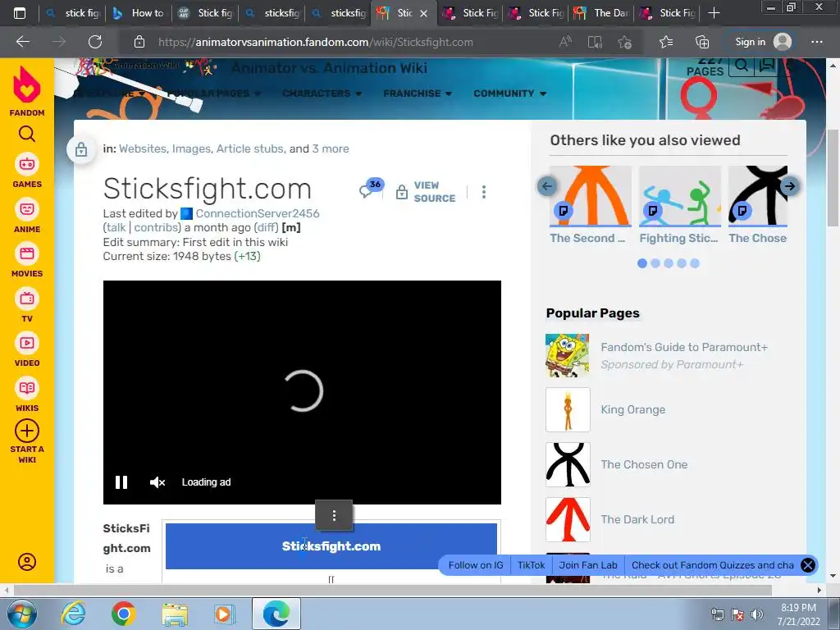
Task: Show next items in the recommendations carousel
Action: click(x=790, y=186)
